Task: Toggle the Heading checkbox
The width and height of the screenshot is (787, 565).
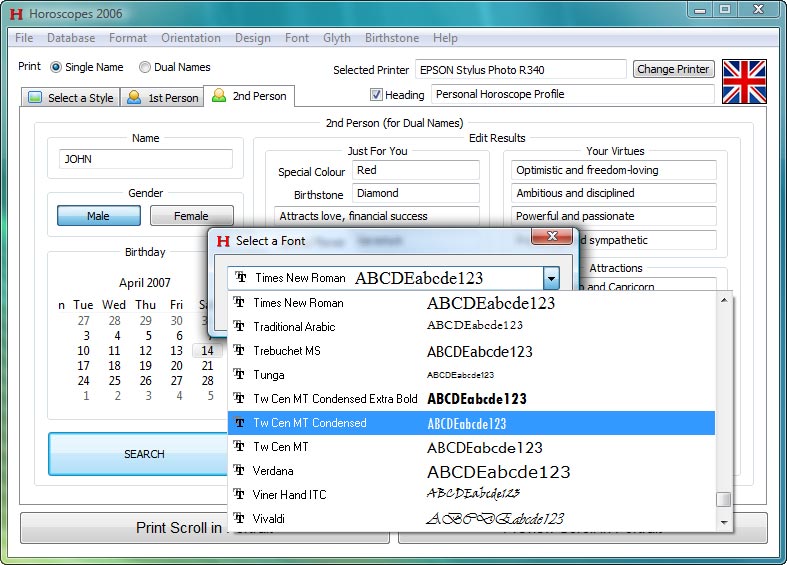Action: 376,94
